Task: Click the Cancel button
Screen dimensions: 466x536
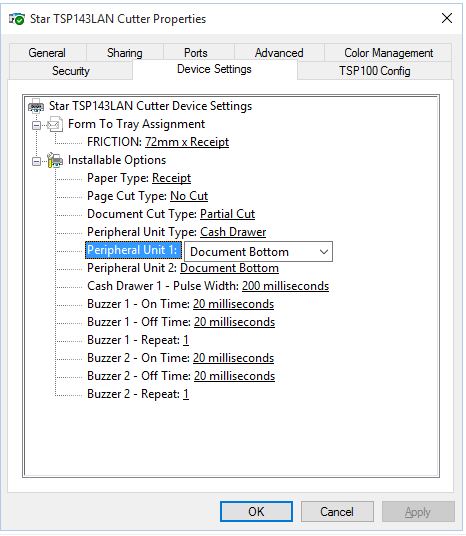Action: tap(337, 512)
